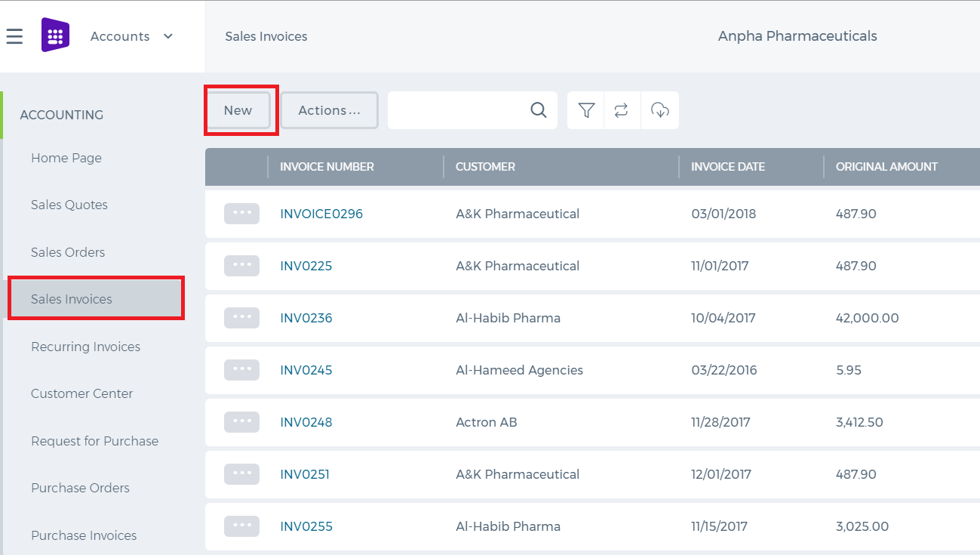
Task: Click the refresh arrows icon
Action: (x=622, y=110)
